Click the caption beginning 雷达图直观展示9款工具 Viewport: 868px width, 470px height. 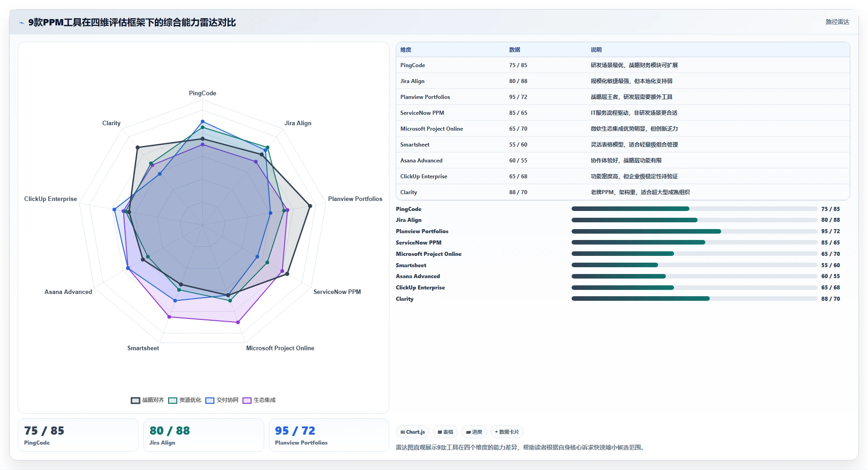[x=520, y=448]
